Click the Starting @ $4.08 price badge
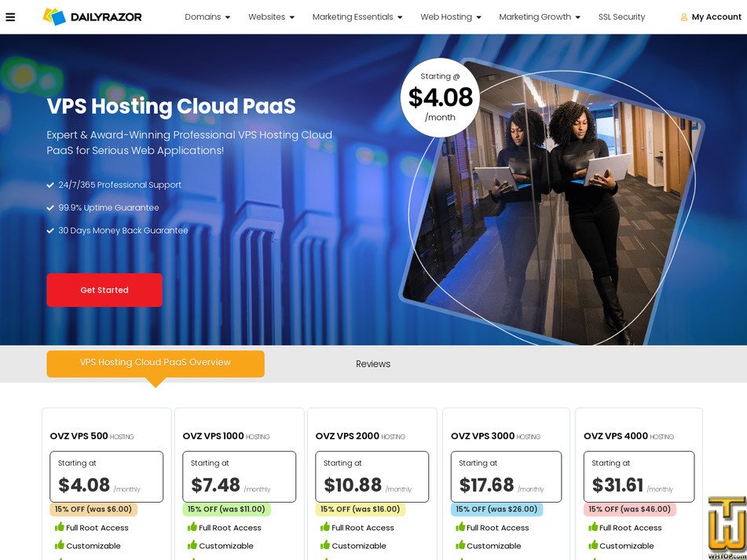This screenshot has height=560, width=747. pyautogui.click(x=441, y=96)
